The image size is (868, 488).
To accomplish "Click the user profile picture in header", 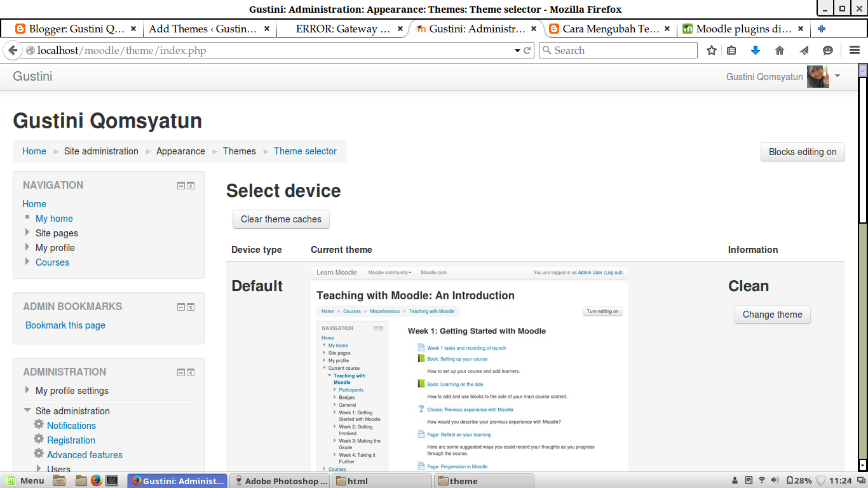I will (x=818, y=76).
